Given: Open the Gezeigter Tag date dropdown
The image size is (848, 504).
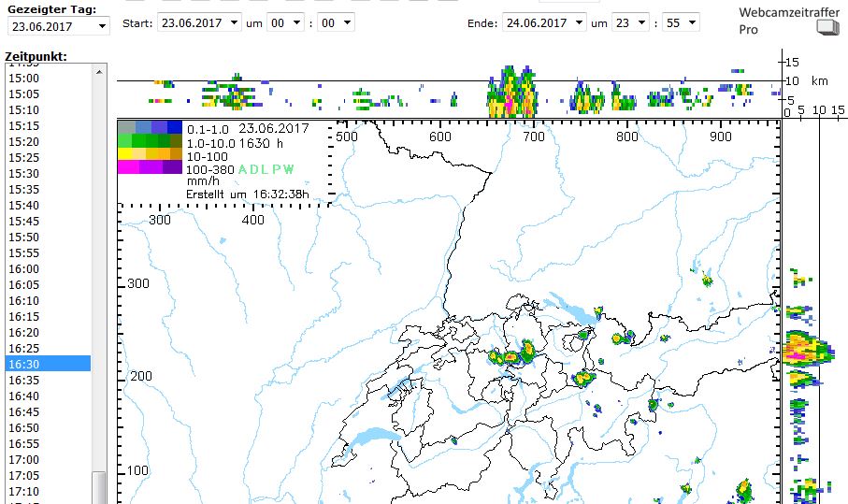Looking at the screenshot, I should (x=58, y=26).
